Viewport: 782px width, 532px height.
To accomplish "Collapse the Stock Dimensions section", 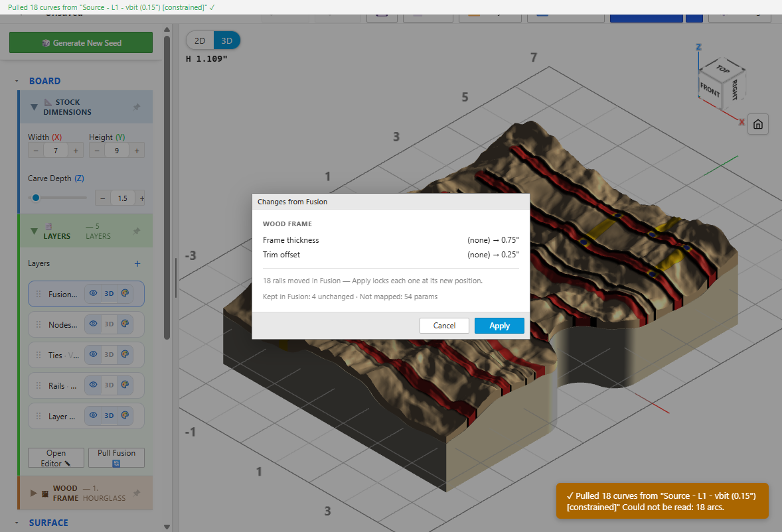I will [34, 107].
